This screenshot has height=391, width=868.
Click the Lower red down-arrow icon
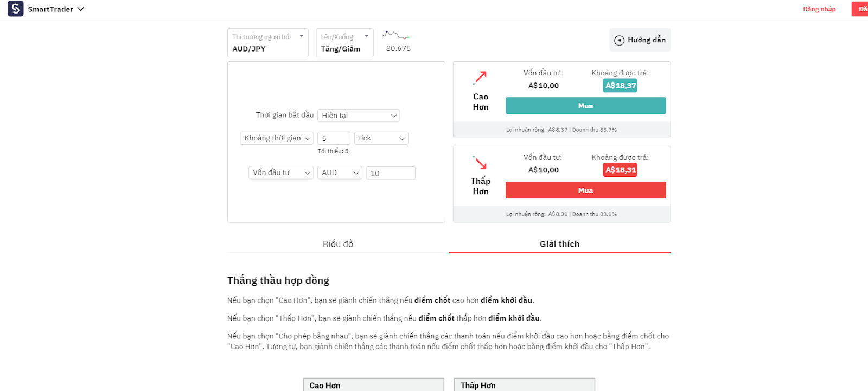[x=480, y=162]
